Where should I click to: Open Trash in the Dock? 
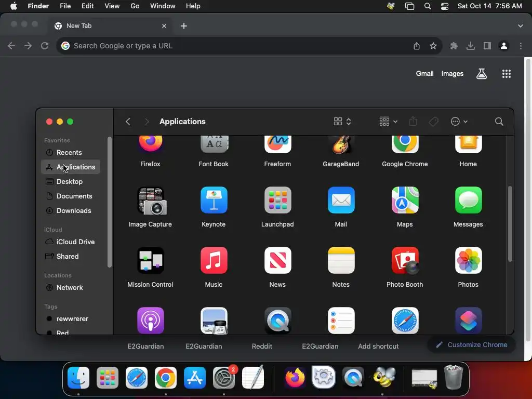pyautogui.click(x=454, y=377)
